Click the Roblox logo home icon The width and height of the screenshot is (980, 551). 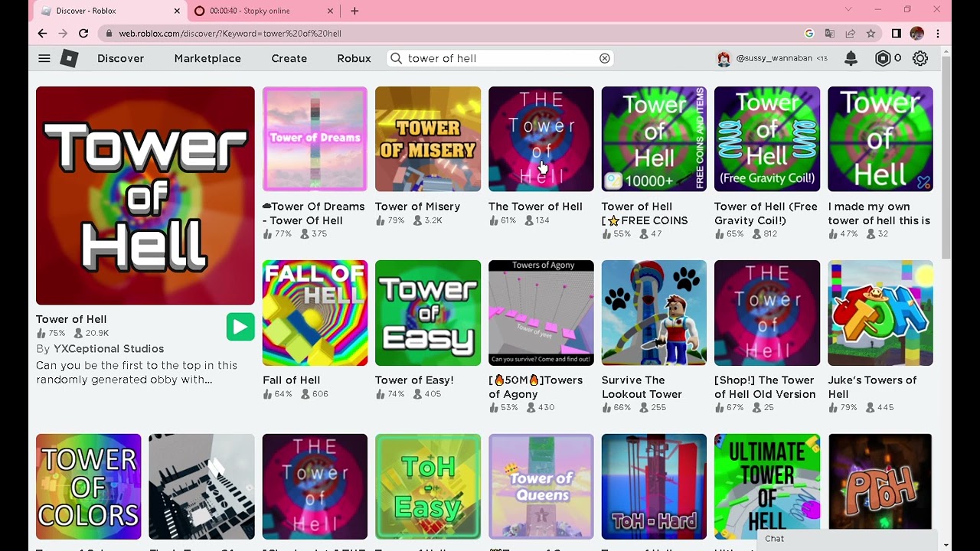pos(69,58)
